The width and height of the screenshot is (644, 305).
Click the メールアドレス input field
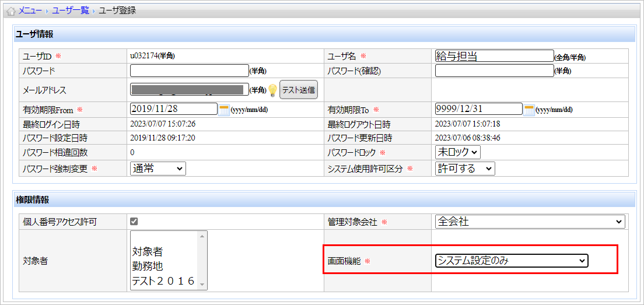[x=190, y=89]
